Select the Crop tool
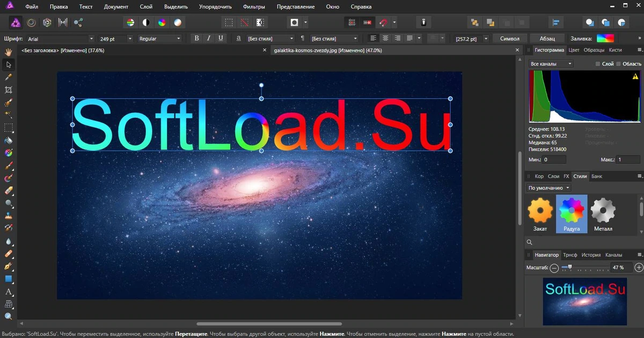The width and height of the screenshot is (644, 338). 9,90
